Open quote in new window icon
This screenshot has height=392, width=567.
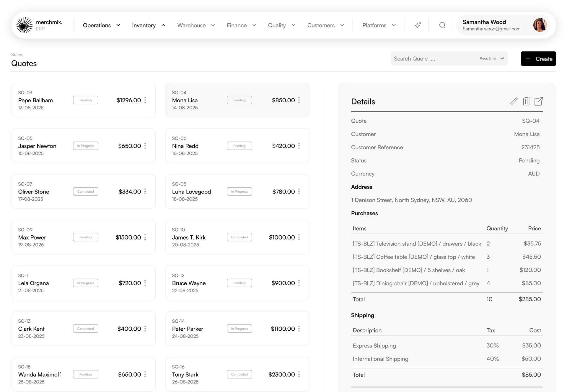(x=539, y=101)
